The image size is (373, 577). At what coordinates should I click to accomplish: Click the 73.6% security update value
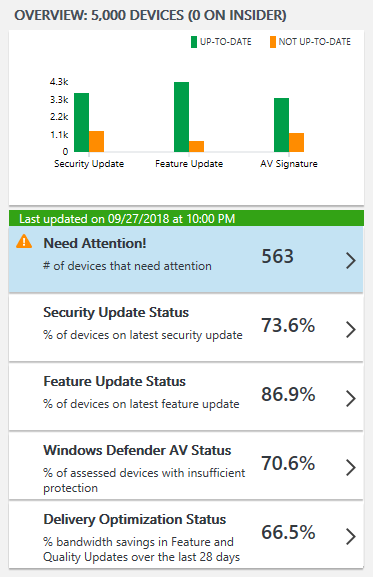click(x=288, y=325)
